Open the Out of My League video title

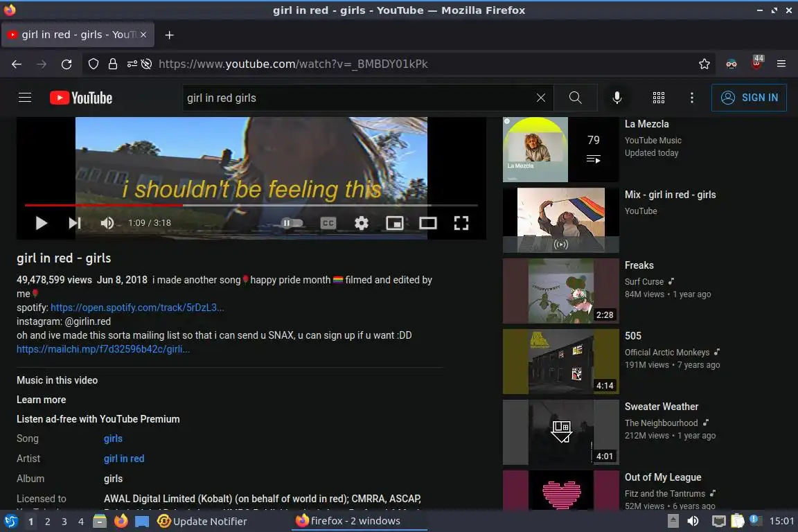[x=663, y=477]
